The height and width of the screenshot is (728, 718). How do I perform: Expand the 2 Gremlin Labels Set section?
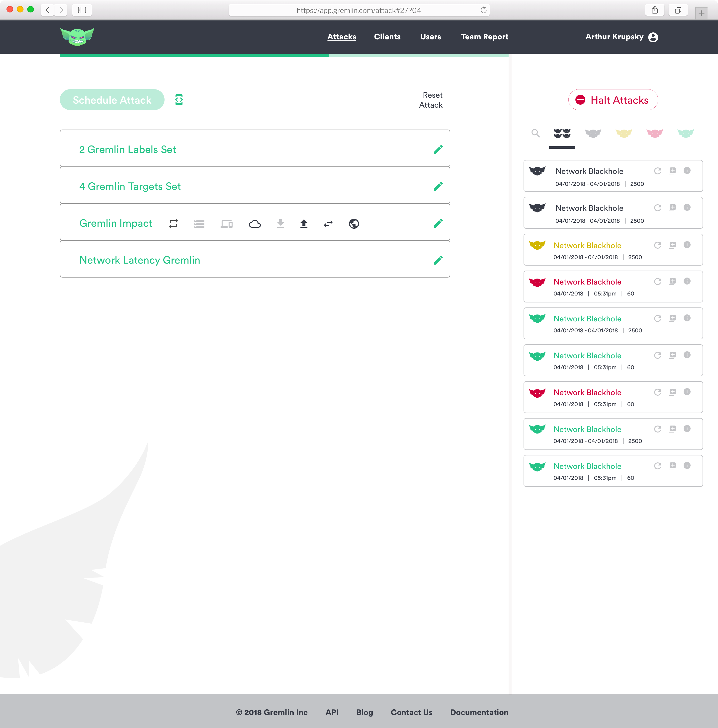(255, 148)
